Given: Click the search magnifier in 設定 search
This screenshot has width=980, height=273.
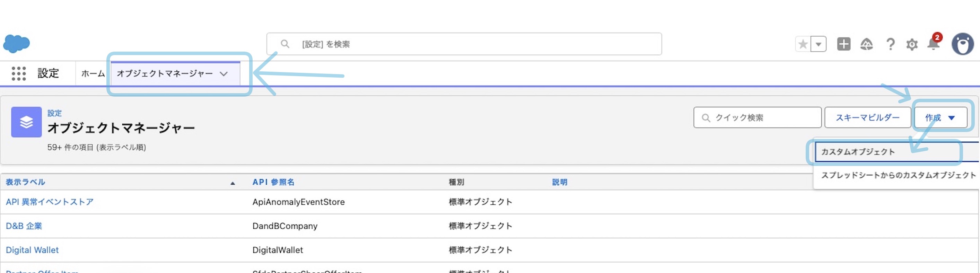Looking at the screenshot, I should click(x=285, y=44).
